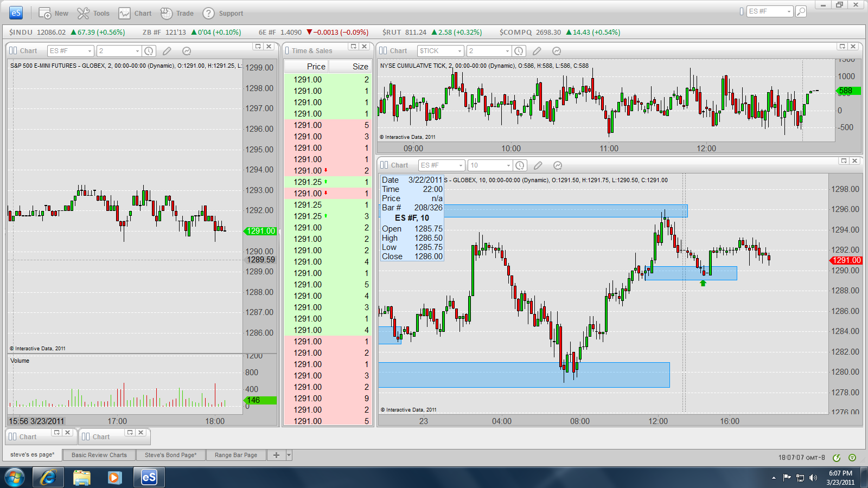Pop out first minimized Chart window at bottom
Image resolution: width=868 pixels, height=488 pixels.
click(57, 433)
